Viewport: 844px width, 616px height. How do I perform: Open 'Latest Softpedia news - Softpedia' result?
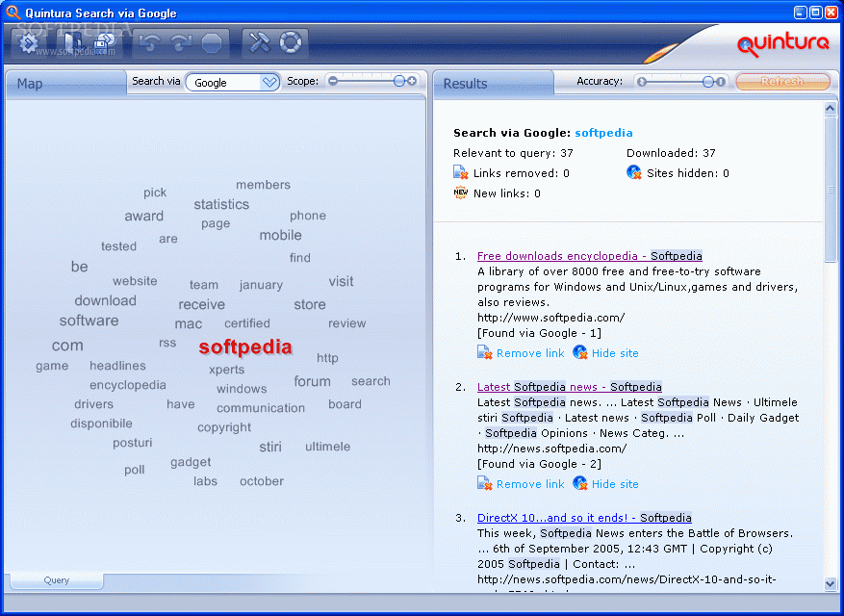point(570,387)
